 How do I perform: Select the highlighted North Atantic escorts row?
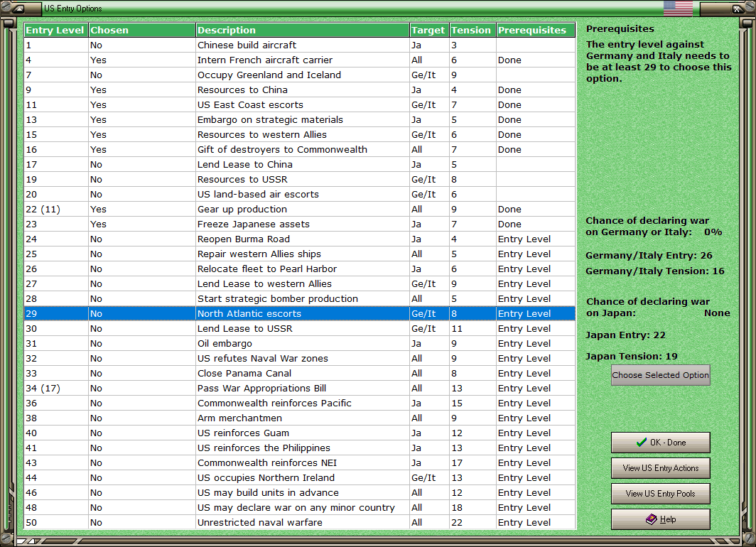[300, 314]
